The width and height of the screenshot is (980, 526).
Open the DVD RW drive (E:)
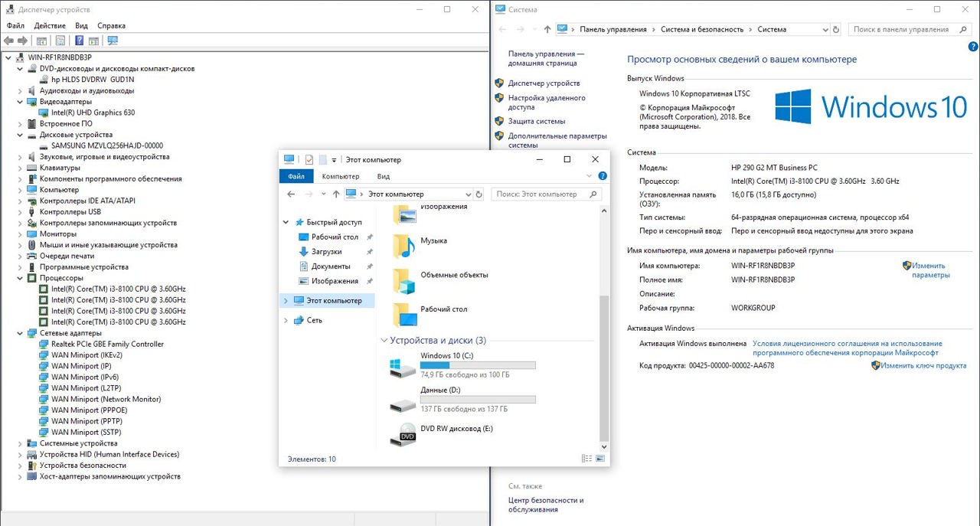pyautogui.click(x=456, y=429)
